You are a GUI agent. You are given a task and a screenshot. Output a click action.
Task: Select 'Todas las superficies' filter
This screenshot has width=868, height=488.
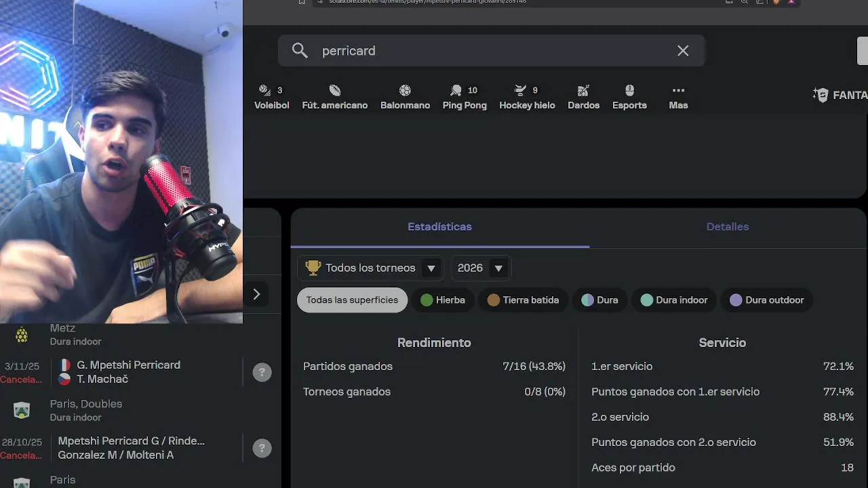[352, 300]
